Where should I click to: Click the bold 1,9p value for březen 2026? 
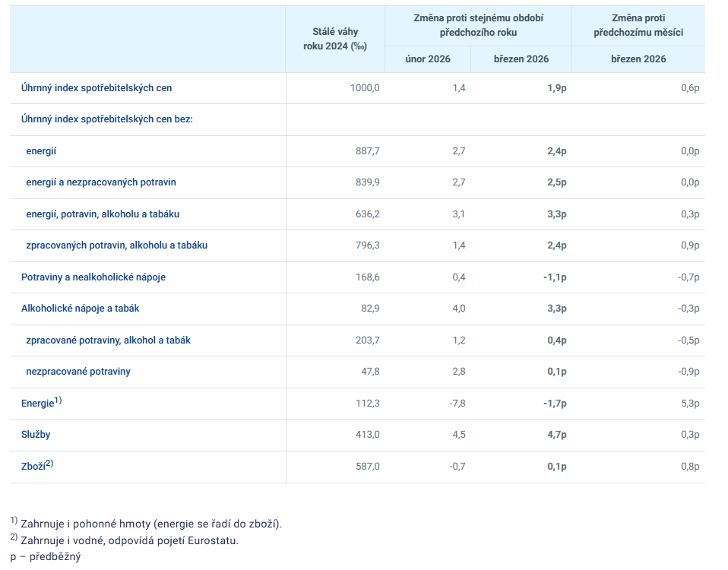557,88
